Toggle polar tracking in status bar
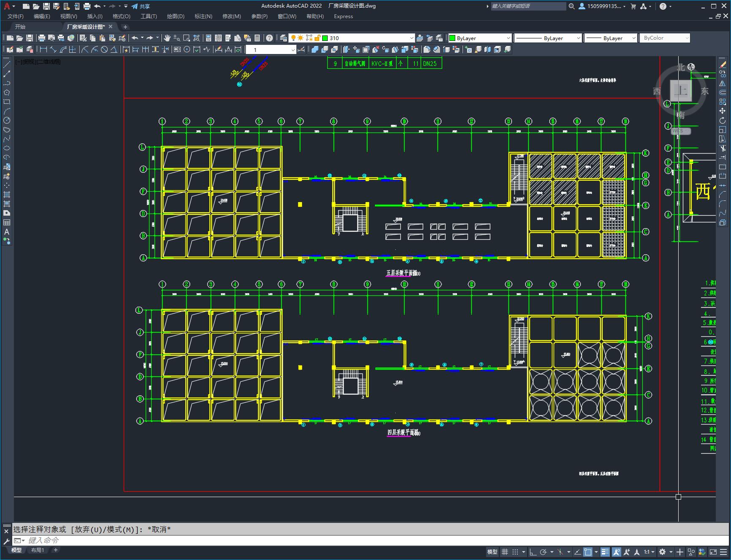The width and height of the screenshot is (731, 560). click(x=543, y=552)
